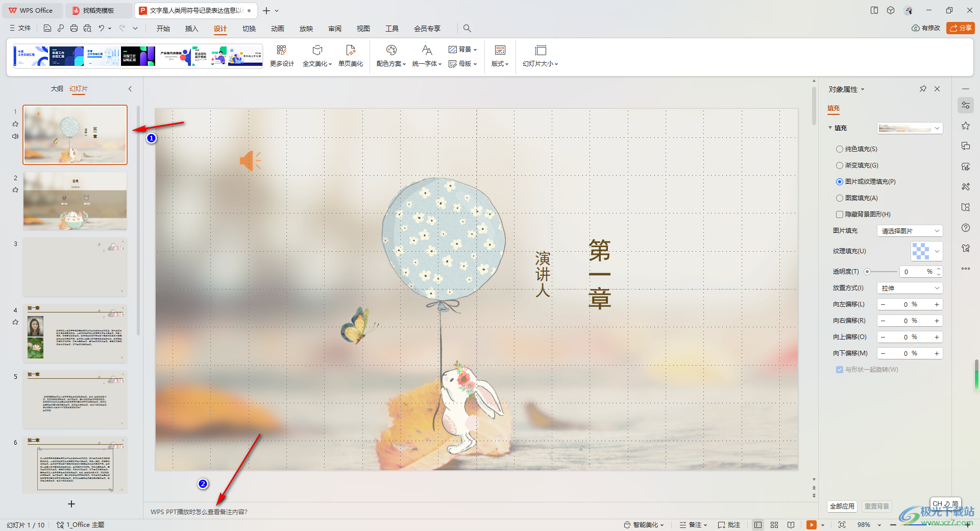Open the 放置方式 (Placement) 拉伸 dropdown
This screenshot has width=980, height=531.
tap(910, 288)
